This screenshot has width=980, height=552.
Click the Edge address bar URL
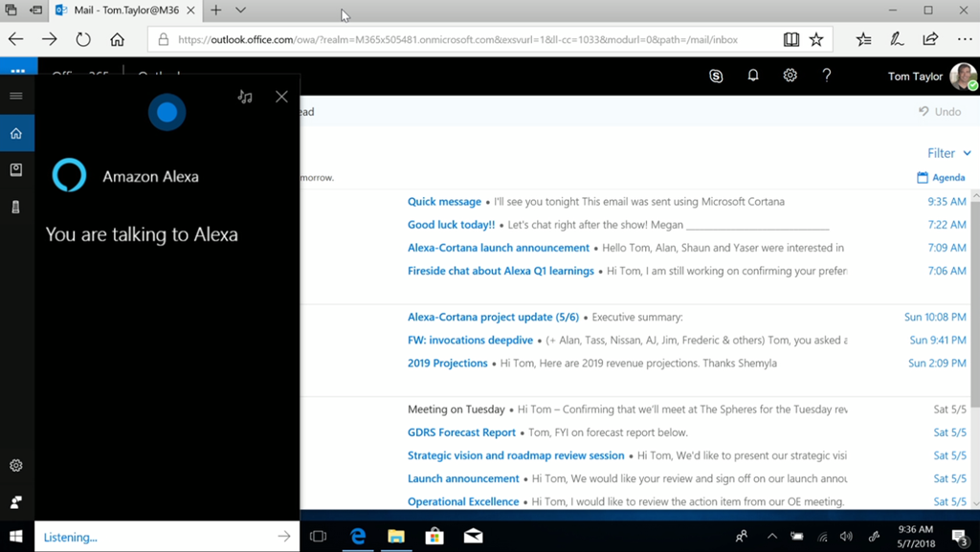[x=457, y=39]
